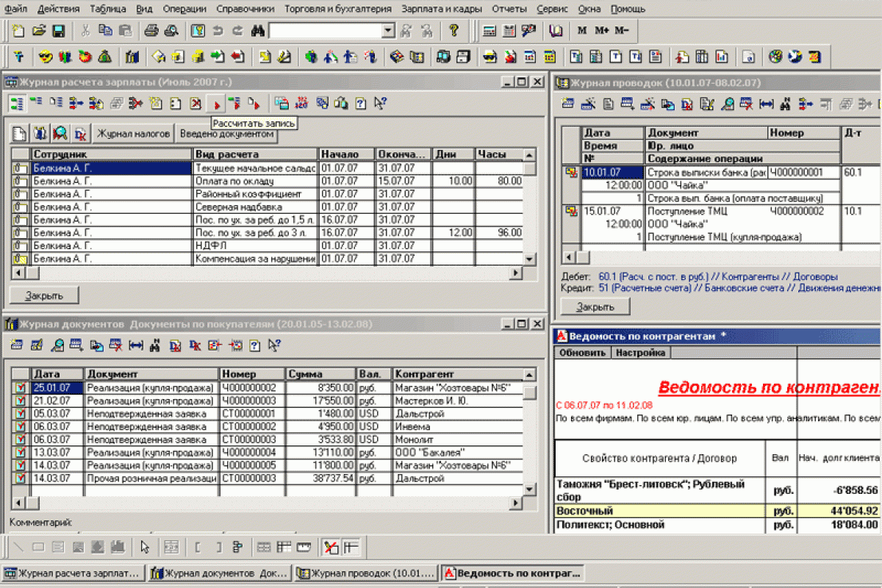Open the Отчеты menu

[509, 9]
